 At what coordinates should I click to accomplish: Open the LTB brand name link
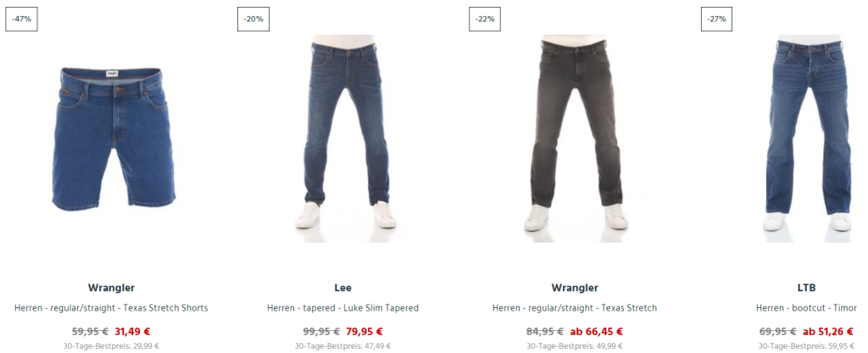806,288
